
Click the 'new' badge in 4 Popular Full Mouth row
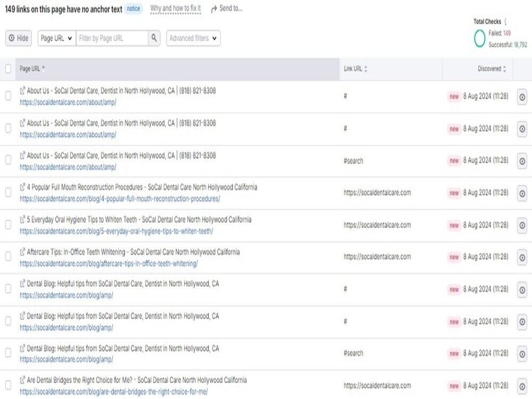tap(454, 193)
